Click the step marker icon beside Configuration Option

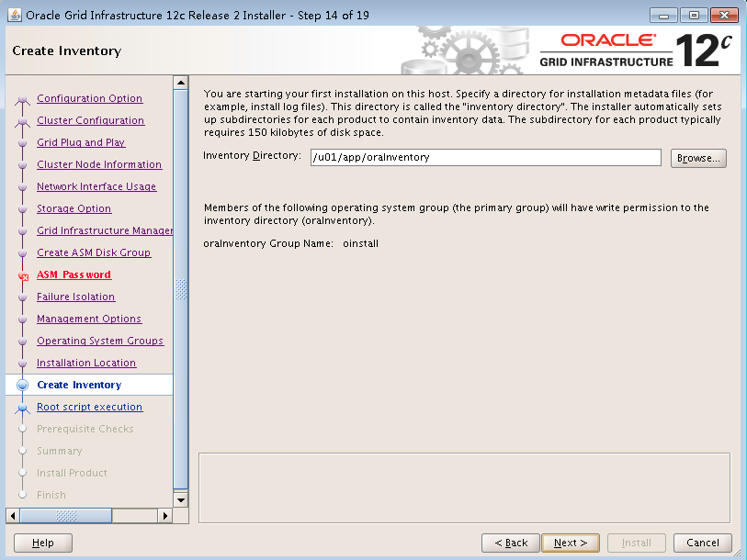click(22, 99)
